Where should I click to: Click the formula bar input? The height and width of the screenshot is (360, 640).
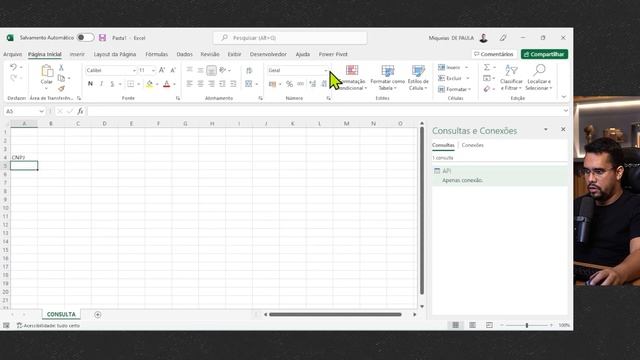pyautogui.click(x=324, y=111)
